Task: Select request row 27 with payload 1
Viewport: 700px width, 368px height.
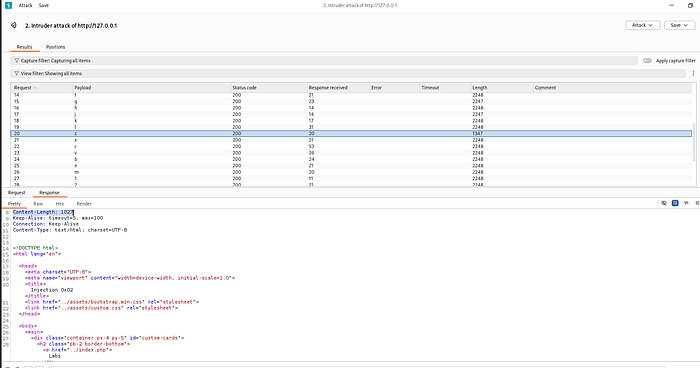Action: (351, 179)
